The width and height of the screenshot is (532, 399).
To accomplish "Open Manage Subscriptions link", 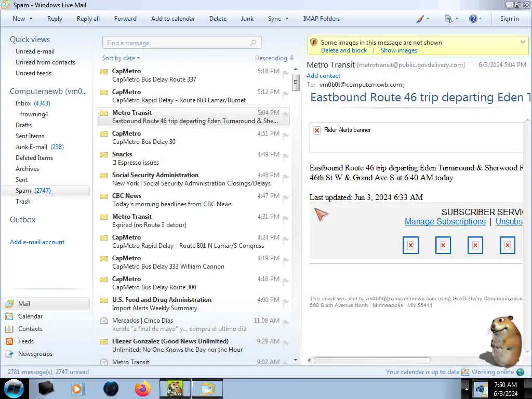I will pyautogui.click(x=445, y=221).
